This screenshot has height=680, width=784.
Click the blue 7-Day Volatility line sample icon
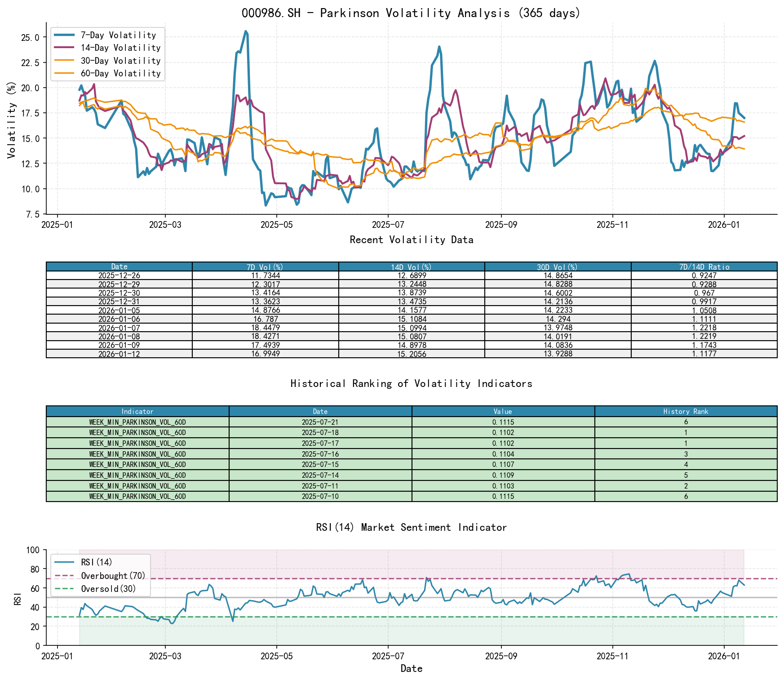[x=64, y=35]
